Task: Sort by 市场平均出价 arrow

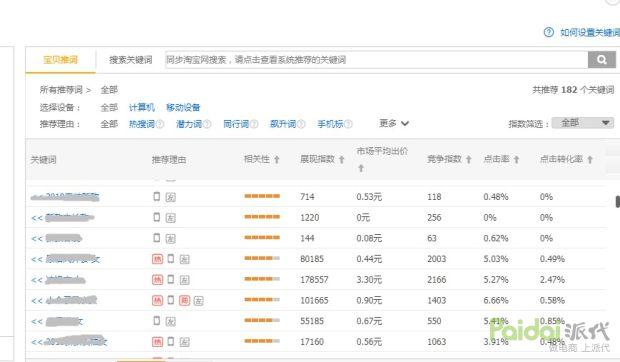Action: tap(361, 168)
